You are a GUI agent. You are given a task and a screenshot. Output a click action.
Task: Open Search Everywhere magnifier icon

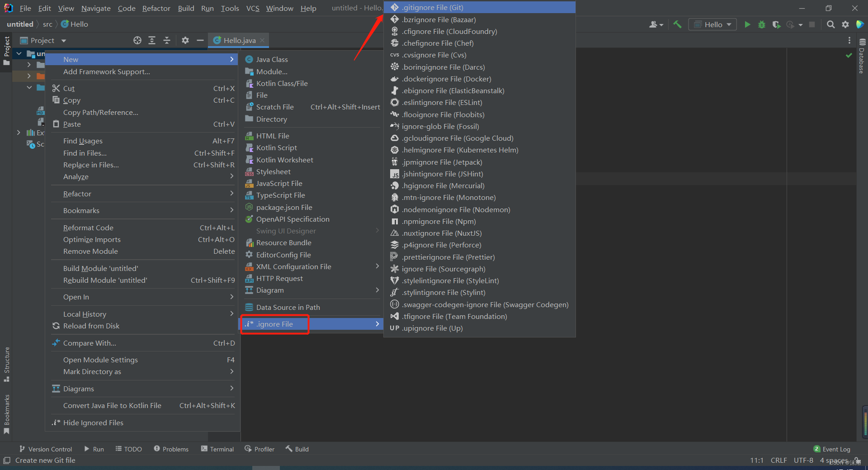tap(830, 24)
